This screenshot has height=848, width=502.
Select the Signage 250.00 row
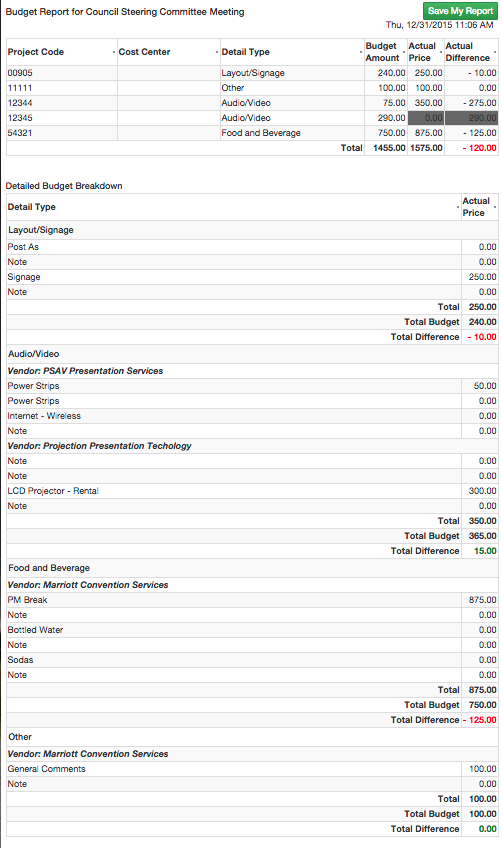click(x=252, y=277)
